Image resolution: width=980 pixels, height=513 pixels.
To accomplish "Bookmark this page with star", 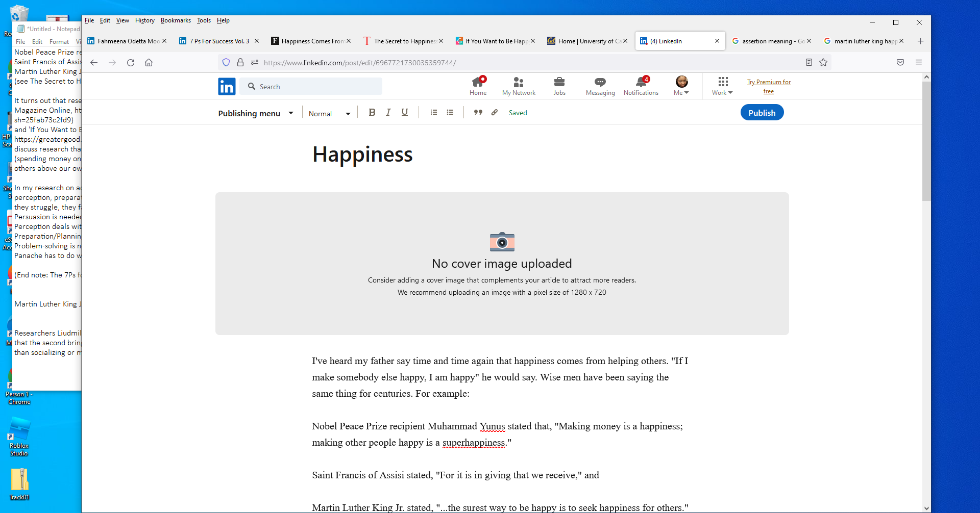I will (823, 62).
